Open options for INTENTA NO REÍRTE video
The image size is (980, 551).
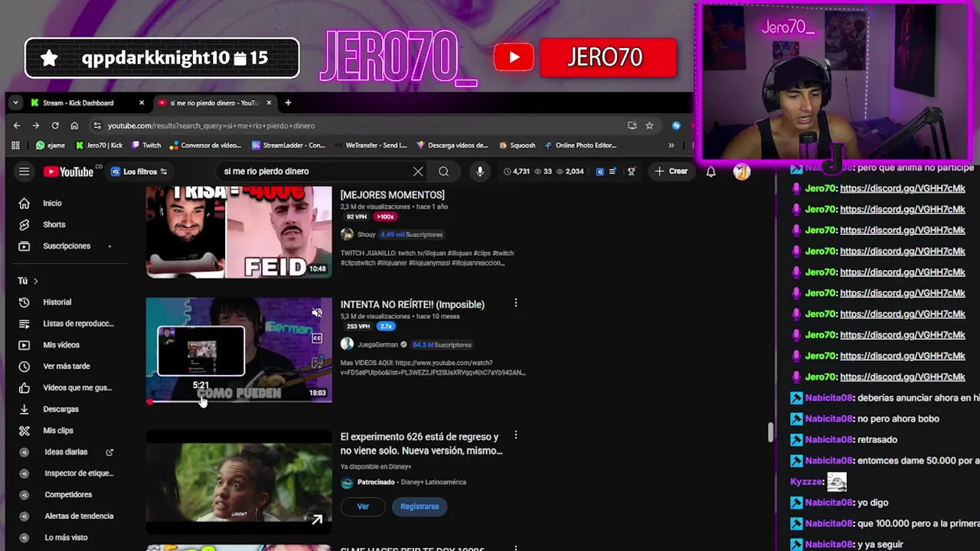(515, 304)
